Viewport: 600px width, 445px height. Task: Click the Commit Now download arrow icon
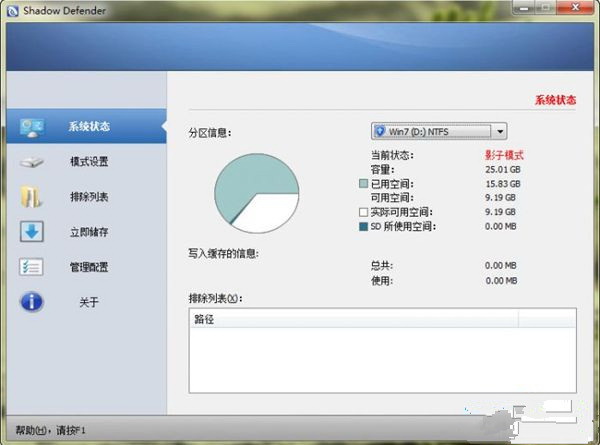click(x=32, y=231)
